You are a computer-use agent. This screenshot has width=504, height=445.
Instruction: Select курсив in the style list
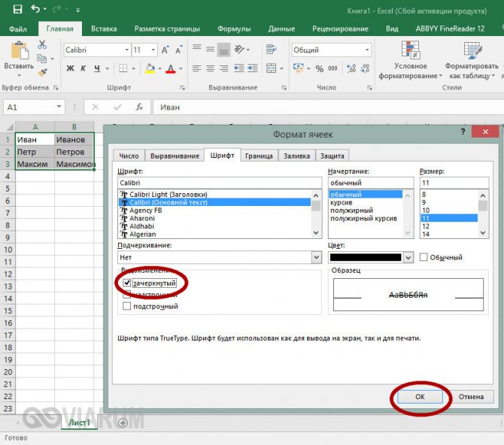click(x=341, y=202)
